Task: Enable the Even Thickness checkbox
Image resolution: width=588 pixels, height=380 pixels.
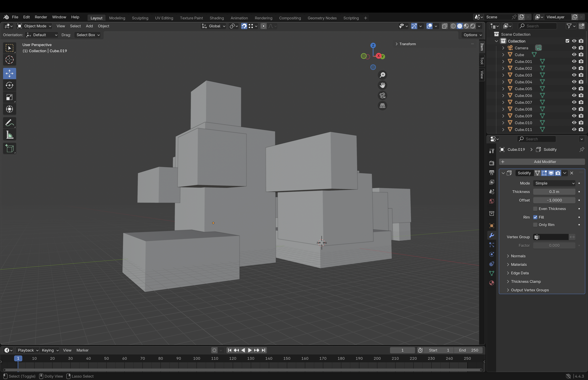Action: coord(535,209)
